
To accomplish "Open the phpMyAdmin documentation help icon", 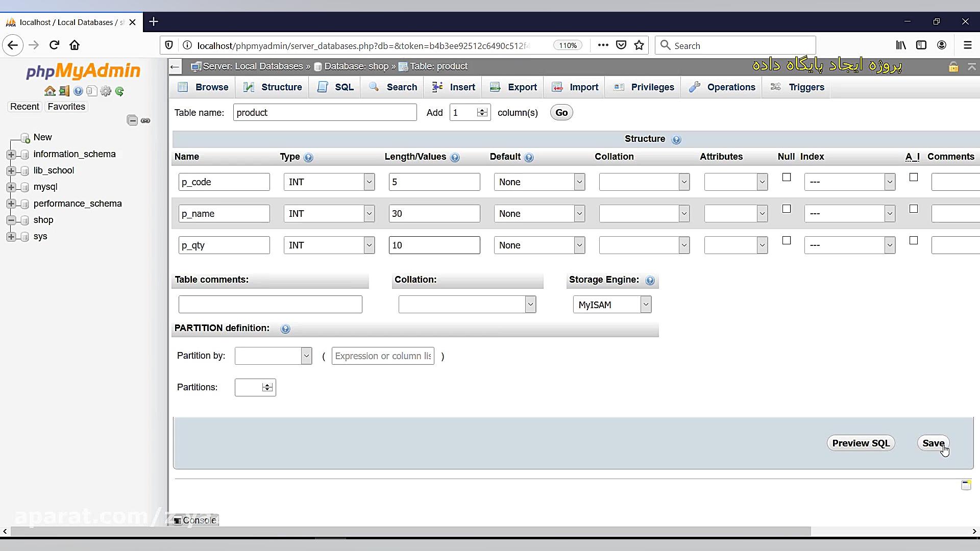I will (78, 91).
